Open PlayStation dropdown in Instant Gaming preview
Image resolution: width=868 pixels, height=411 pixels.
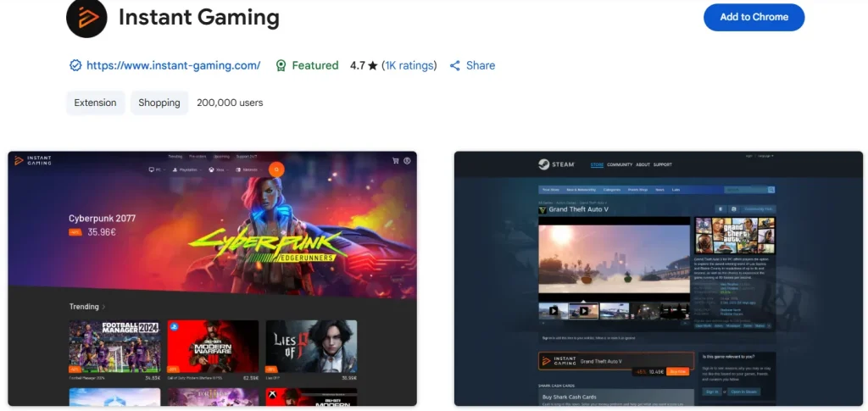click(186, 169)
